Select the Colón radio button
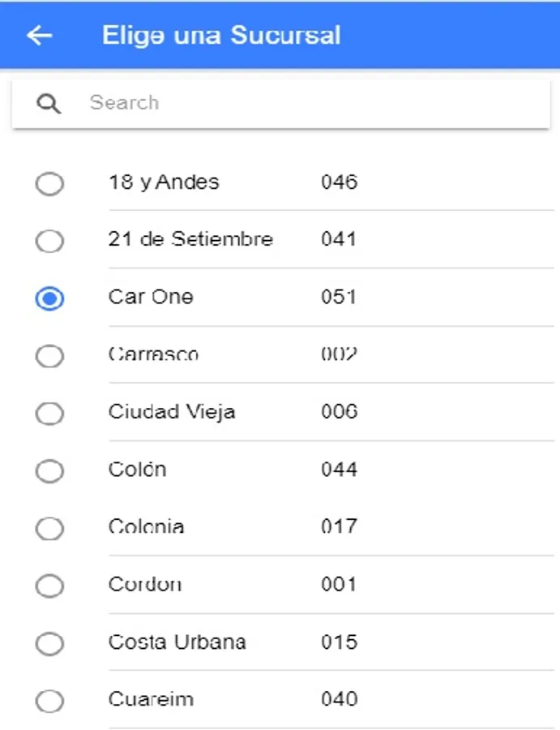The width and height of the screenshot is (560, 730). (49, 471)
